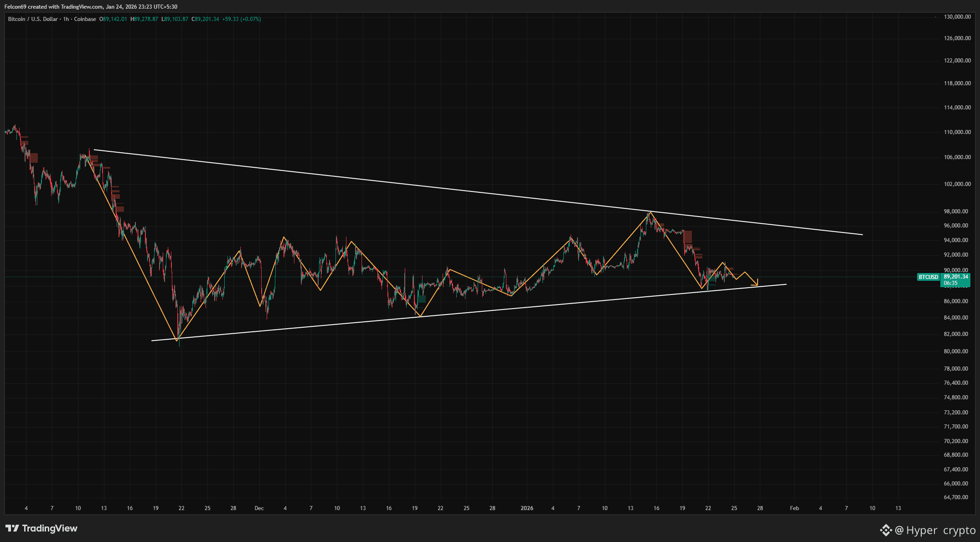This screenshot has height=542, width=980.
Task: Click the BTCUSD symbol tag on price axis
Action: (928, 277)
